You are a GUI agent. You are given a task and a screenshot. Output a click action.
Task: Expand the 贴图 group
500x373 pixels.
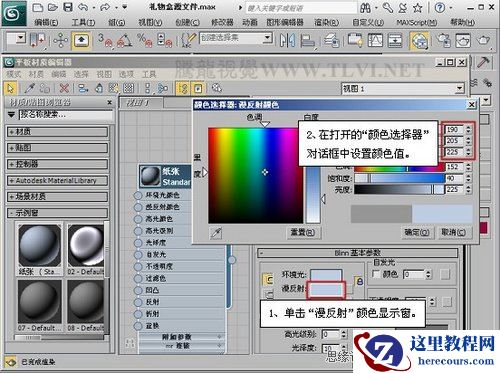click(x=57, y=148)
